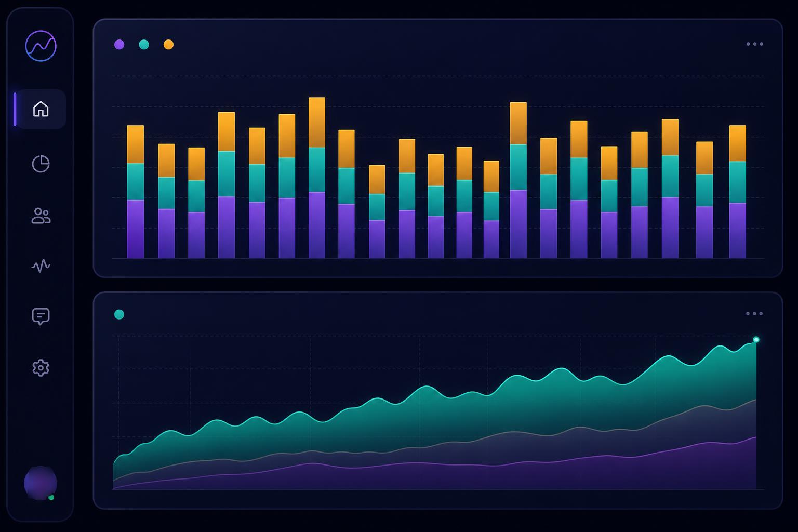This screenshot has width=798, height=532.
Task: Toggle the orange legend dot in bar chart
Action: 168,45
